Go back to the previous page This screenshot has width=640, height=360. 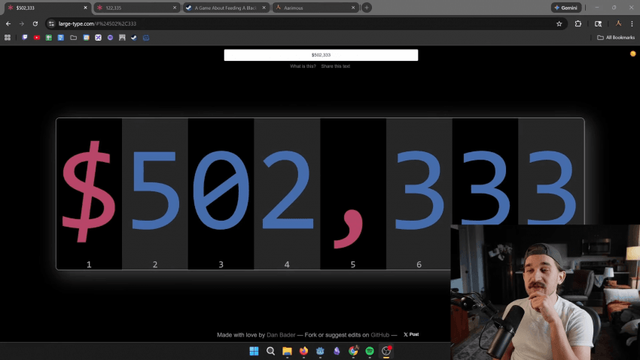[x=8, y=24]
